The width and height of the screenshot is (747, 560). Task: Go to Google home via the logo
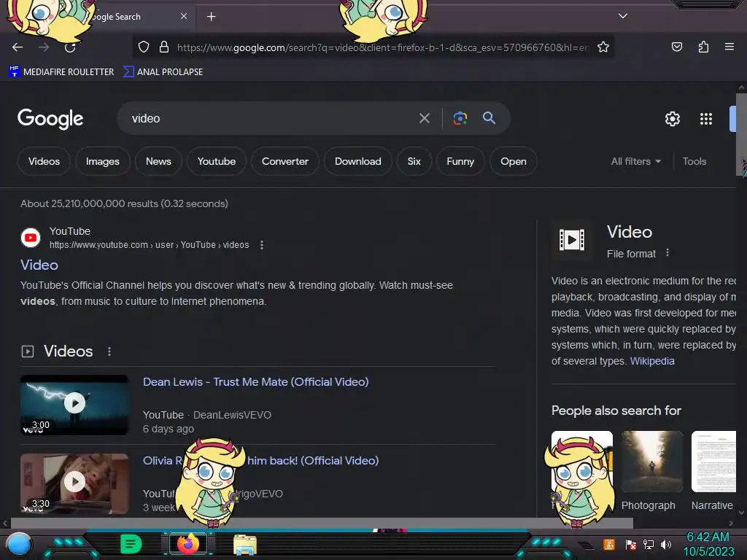[x=50, y=119]
